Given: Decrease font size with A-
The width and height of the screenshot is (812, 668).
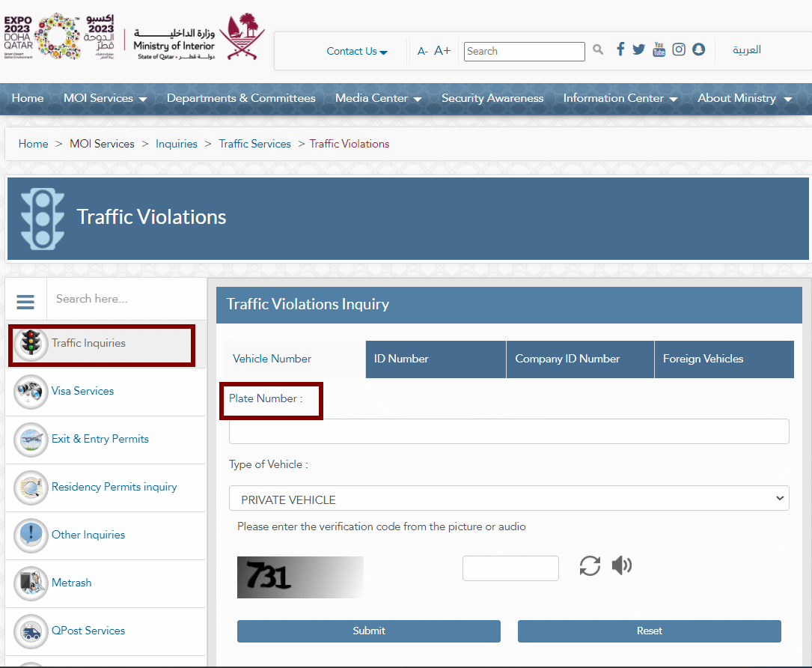Looking at the screenshot, I should (x=421, y=51).
